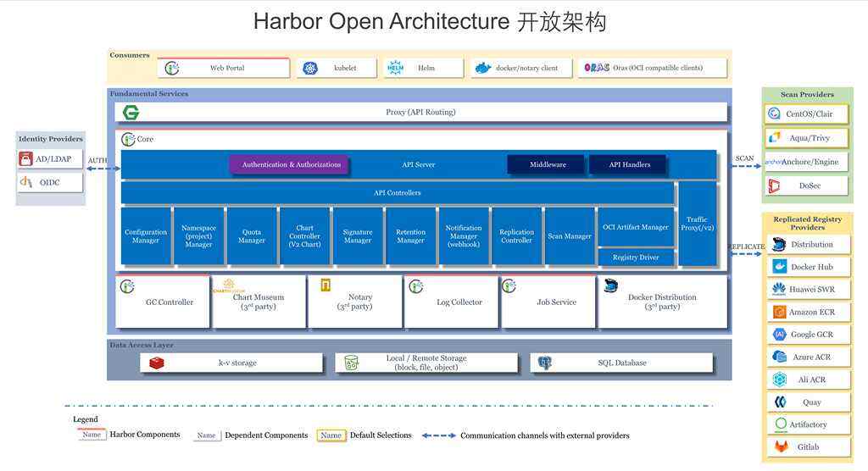868x471 pixels.
Task: Click the Harbor icon in Log Collector box
Action: tap(415, 286)
